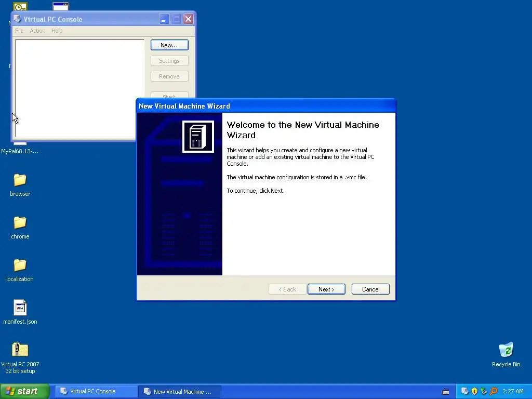Viewport: 532px width, 399px height.
Task: Click the 'To continue, click Next.' text
Action: 256,191
